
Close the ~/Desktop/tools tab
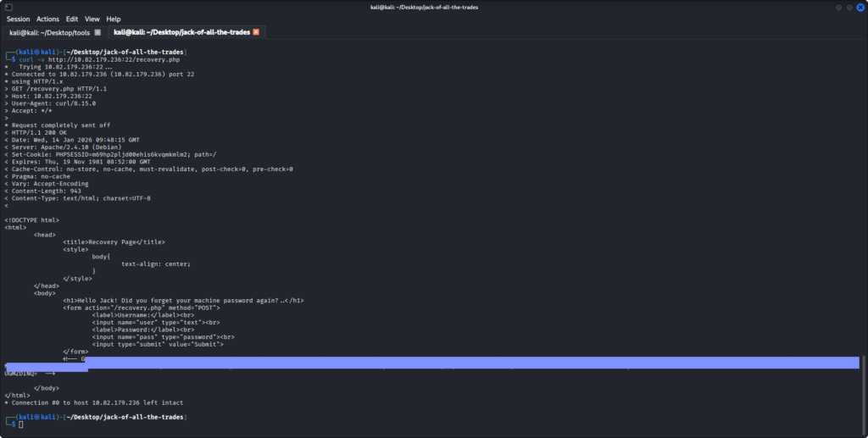(97, 32)
